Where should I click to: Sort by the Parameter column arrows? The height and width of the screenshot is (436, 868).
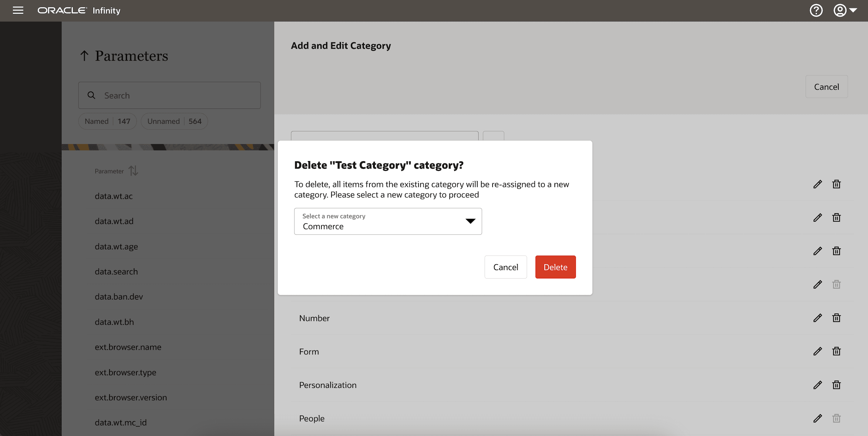(133, 171)
